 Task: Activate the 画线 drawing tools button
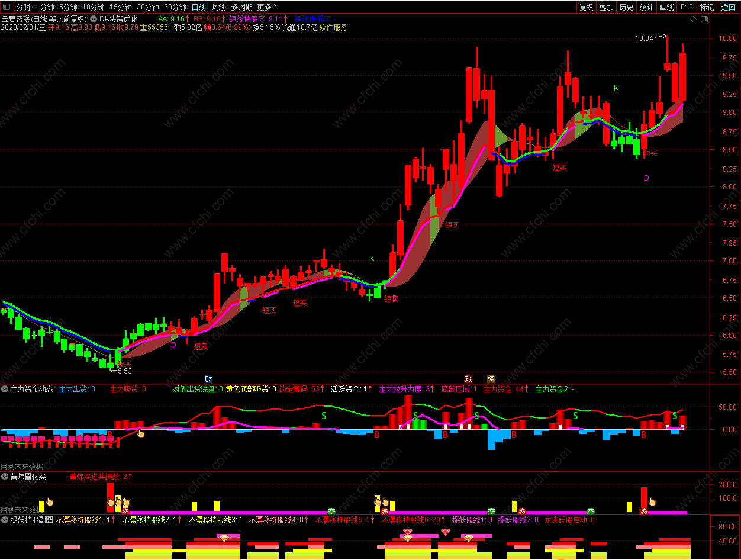[x=666, y=7]
